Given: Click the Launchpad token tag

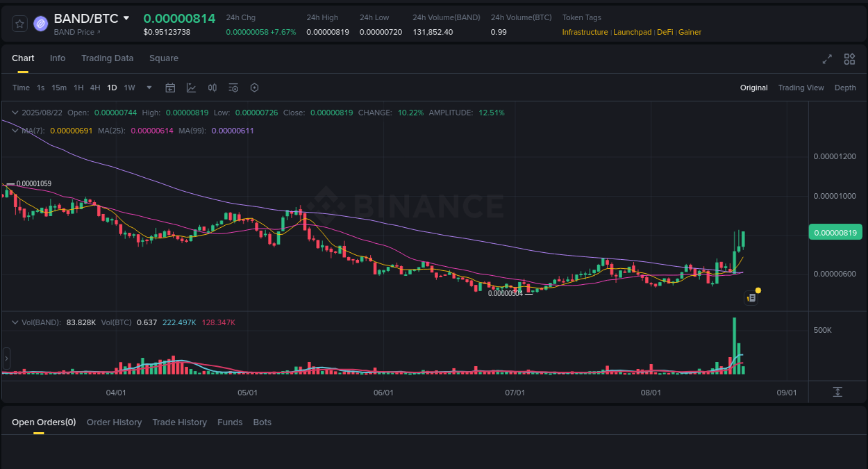Looking at the screenshot, I should point(633,32).
